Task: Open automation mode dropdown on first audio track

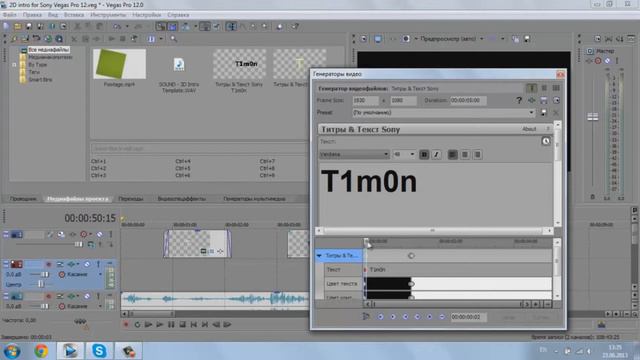Action: (100, 274)
